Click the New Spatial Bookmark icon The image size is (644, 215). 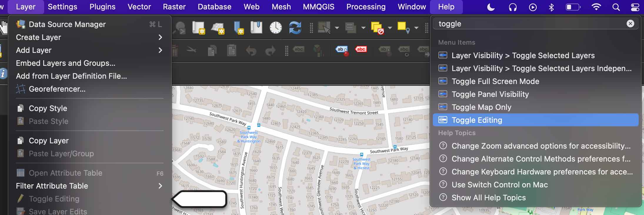click(x=238, y=28)
